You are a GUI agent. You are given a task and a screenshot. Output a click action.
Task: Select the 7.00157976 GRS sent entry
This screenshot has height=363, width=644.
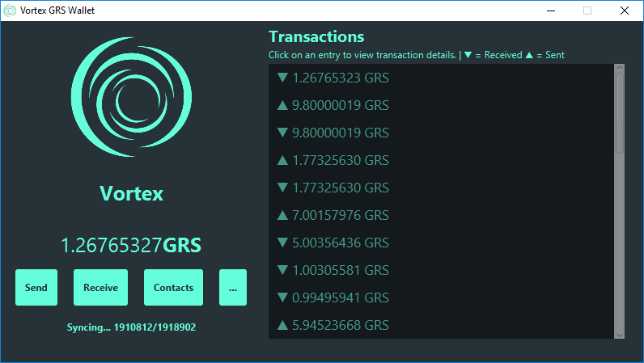pyautogui.click(x=441, y=215)
